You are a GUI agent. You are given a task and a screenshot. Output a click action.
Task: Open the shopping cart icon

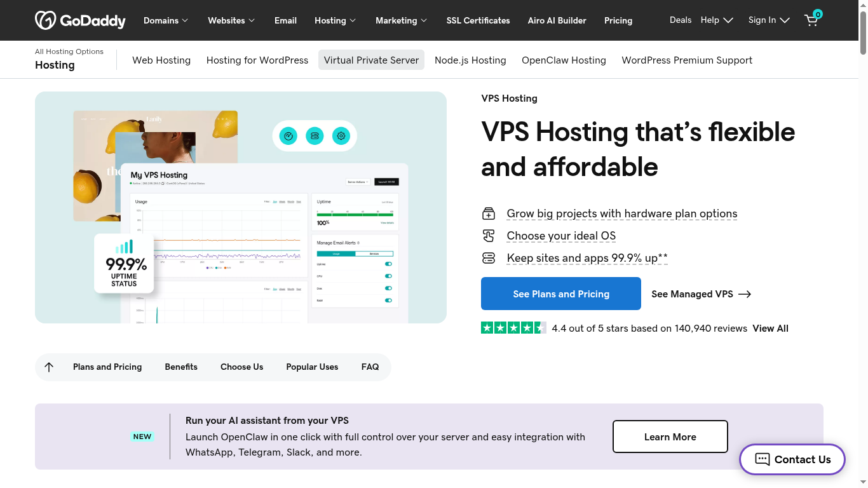coord(813,20)
